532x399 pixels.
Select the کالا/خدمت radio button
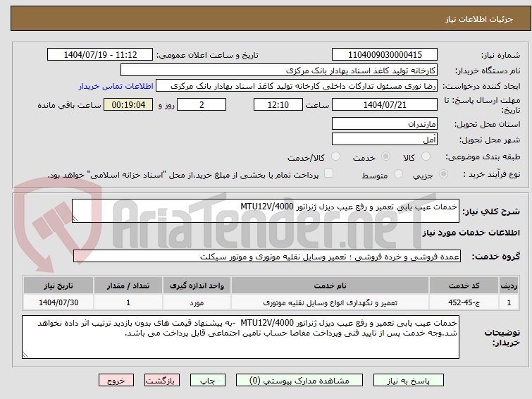(x=335, y=156)
